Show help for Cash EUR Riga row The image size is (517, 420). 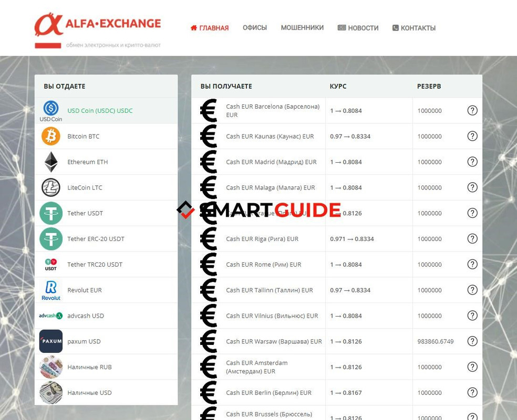point(472,238)
